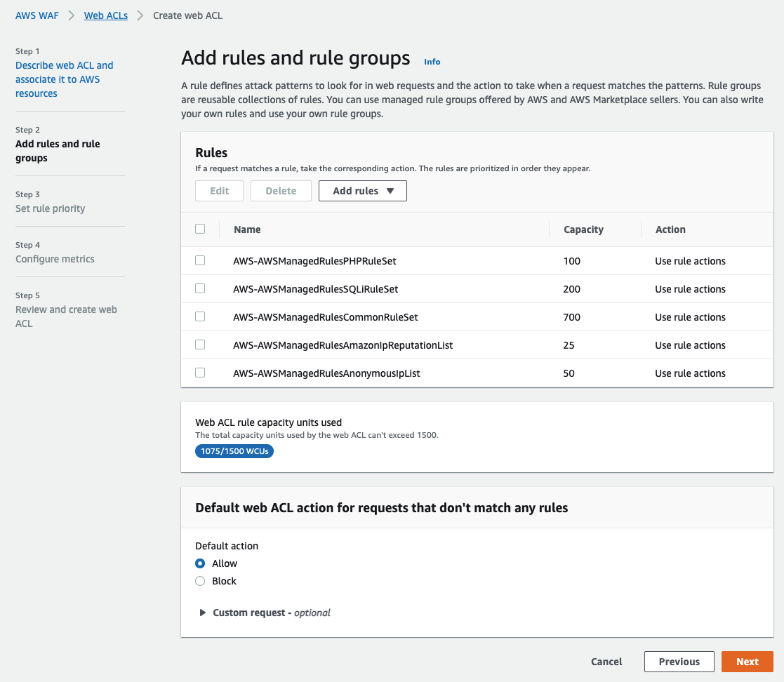Click the AWS-AWSManagedRulesAnonymousIpList rule name

coord(326,373)
